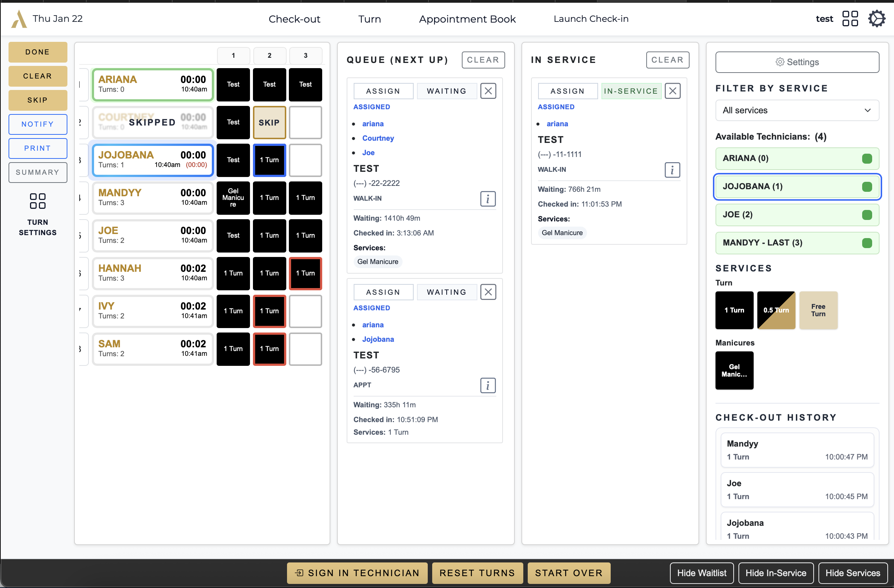The height and width of the screenshot is (588, 894).
Task: Click the gear icon inside the Settings button
Action: coord(780,62)
